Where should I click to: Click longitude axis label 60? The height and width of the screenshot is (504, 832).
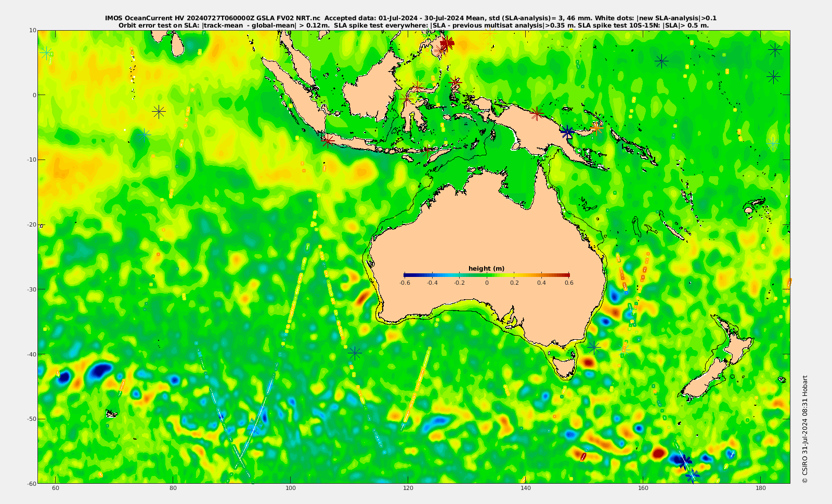click(56, 488)
